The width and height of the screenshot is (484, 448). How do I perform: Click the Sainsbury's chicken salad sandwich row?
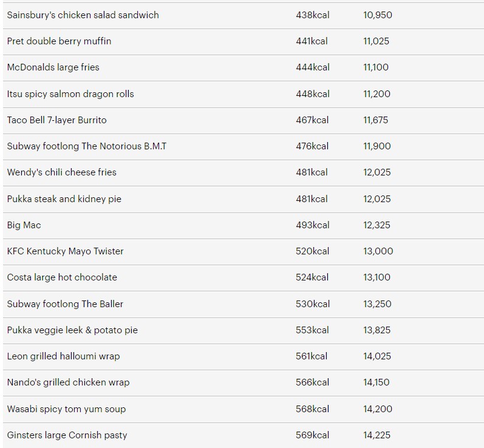83,15
